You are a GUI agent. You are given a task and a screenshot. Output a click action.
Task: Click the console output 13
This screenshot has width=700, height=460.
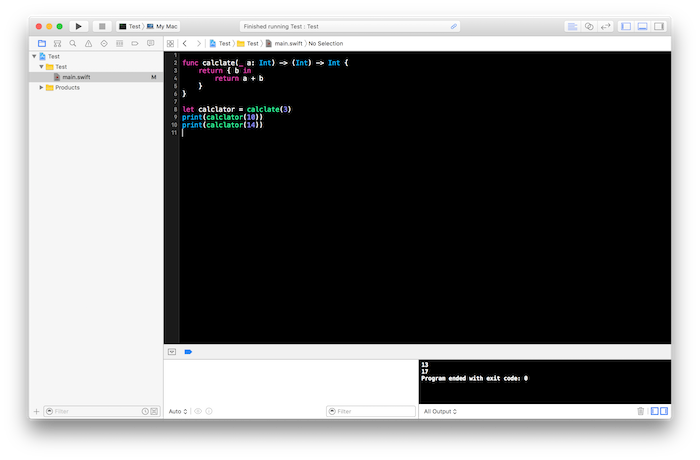coord(425,365)
